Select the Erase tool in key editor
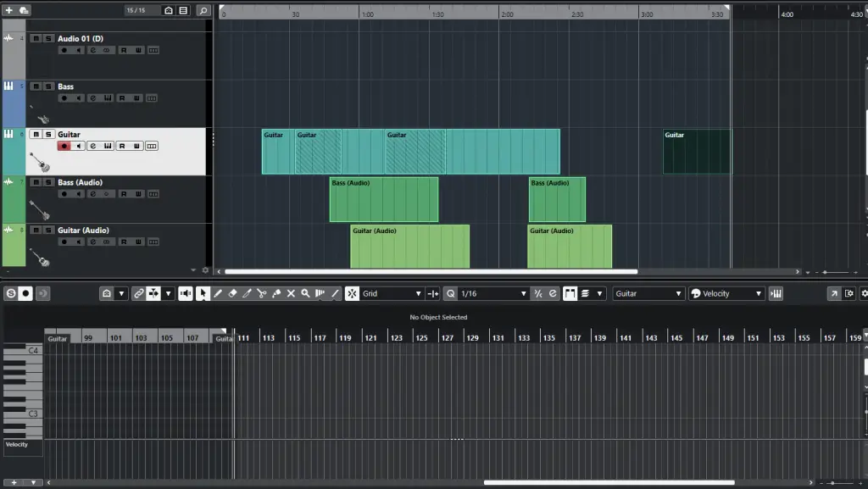Viewport: 868px width, 489px height. [232, 293]
